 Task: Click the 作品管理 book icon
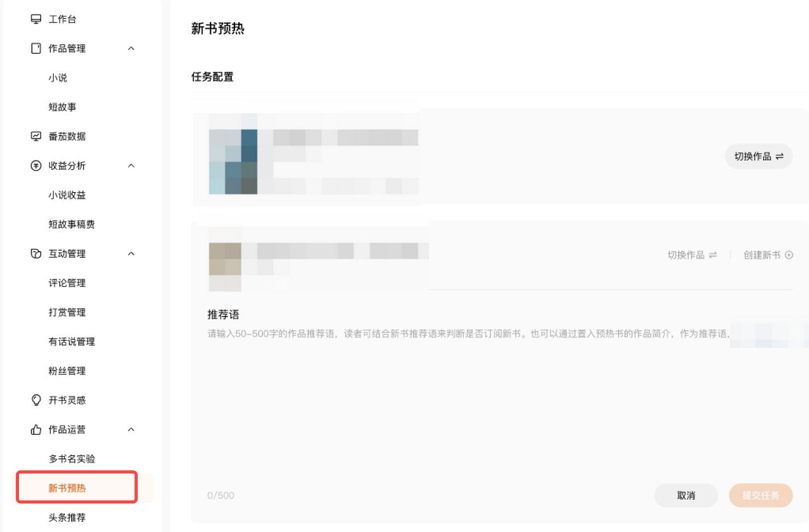[x=36, y=49]
